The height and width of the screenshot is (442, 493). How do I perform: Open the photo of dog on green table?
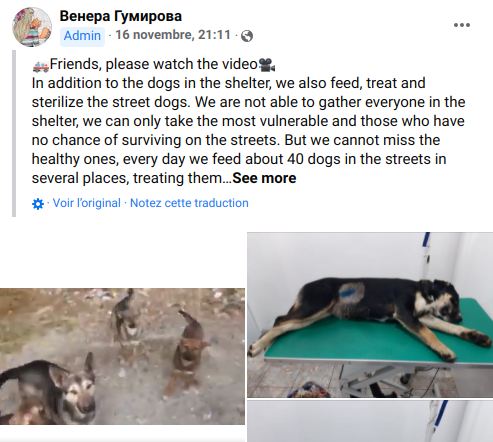[x=370, y=315]
